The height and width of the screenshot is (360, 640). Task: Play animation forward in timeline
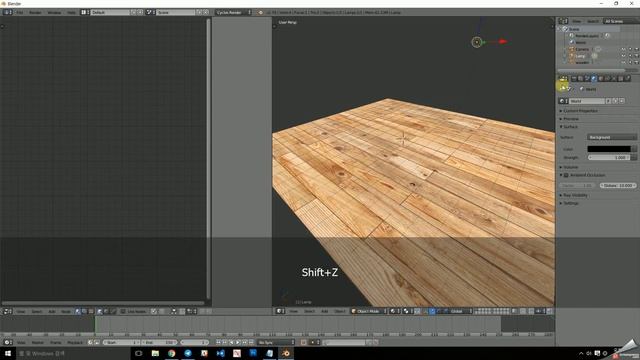[238, 342]
